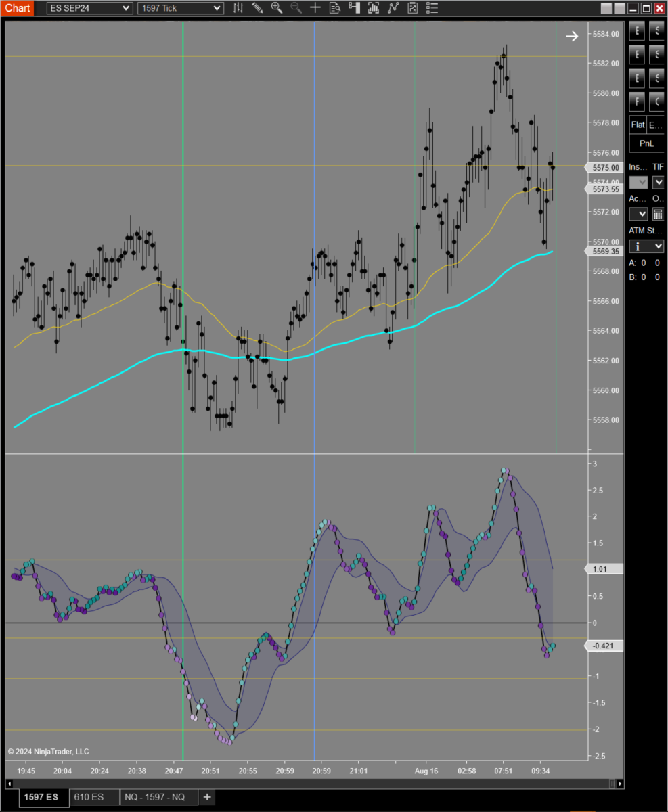Open the order quantity calculator
Screen dimensions: 668x812
click(657, 214)
